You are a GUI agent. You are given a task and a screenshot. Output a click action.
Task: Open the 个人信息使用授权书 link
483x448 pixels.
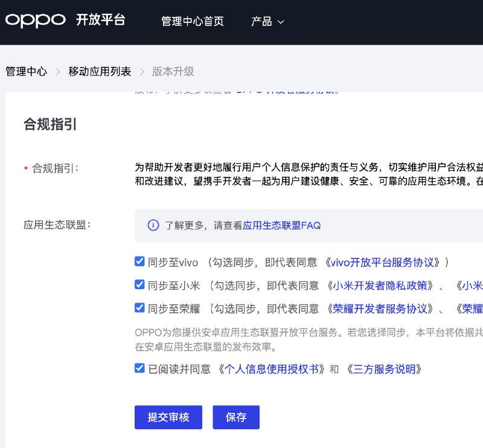click(272, 369)
